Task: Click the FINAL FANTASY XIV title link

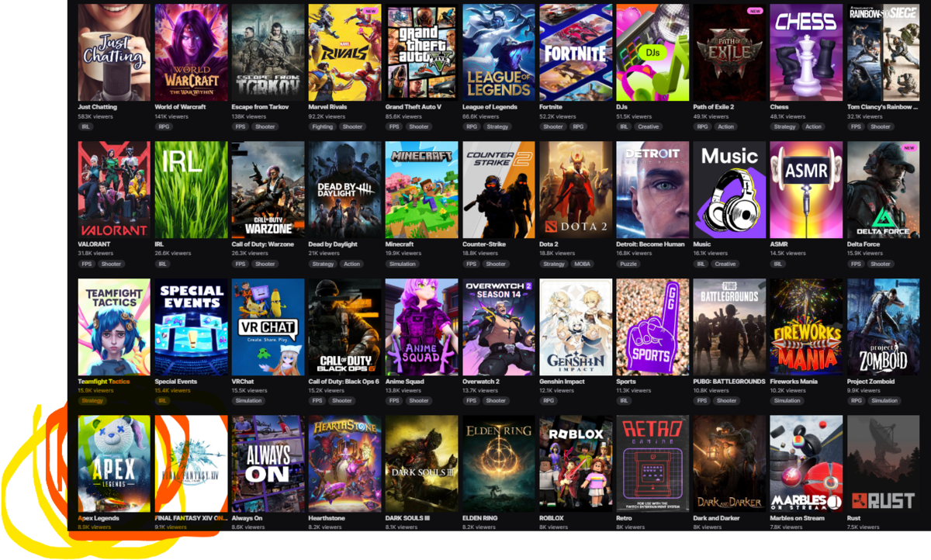Action: [191, 518]
